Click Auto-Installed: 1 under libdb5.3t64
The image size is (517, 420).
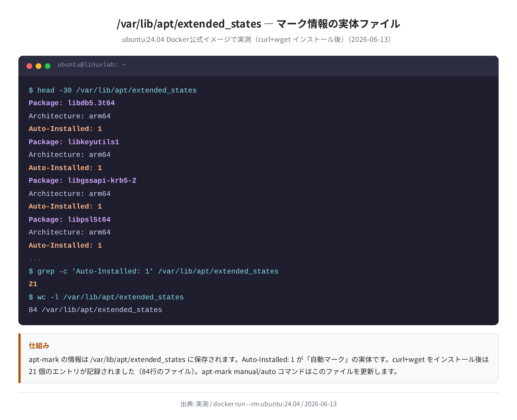tap(65, 129)
